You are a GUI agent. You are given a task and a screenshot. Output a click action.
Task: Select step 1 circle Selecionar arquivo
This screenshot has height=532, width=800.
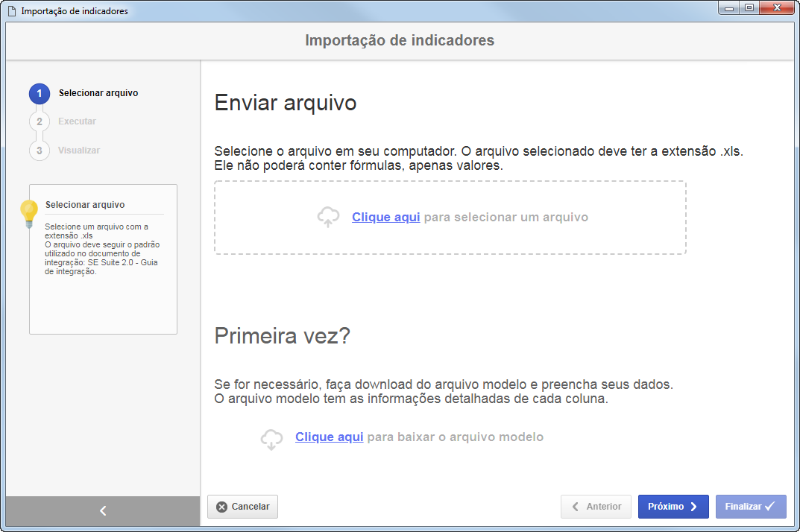click(x=40, y=93)
